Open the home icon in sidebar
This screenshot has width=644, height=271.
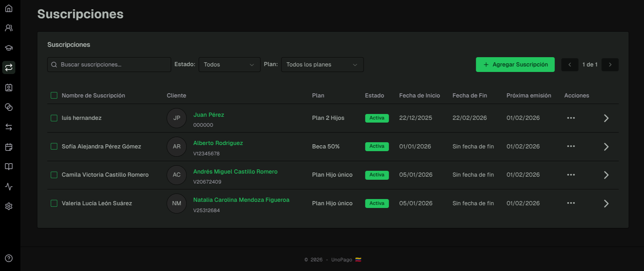point(9,8)
